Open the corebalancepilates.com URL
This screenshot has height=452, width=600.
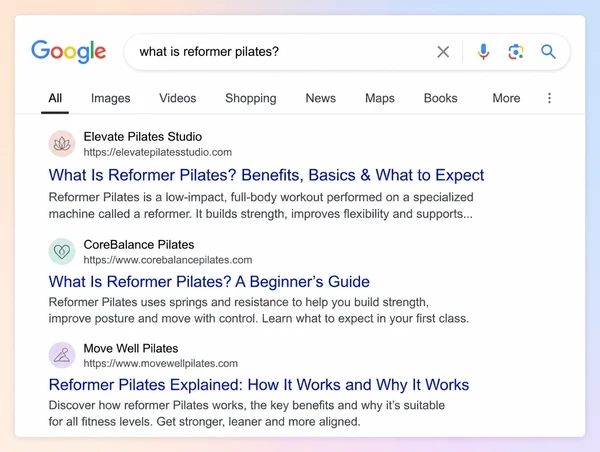[168, 260]
